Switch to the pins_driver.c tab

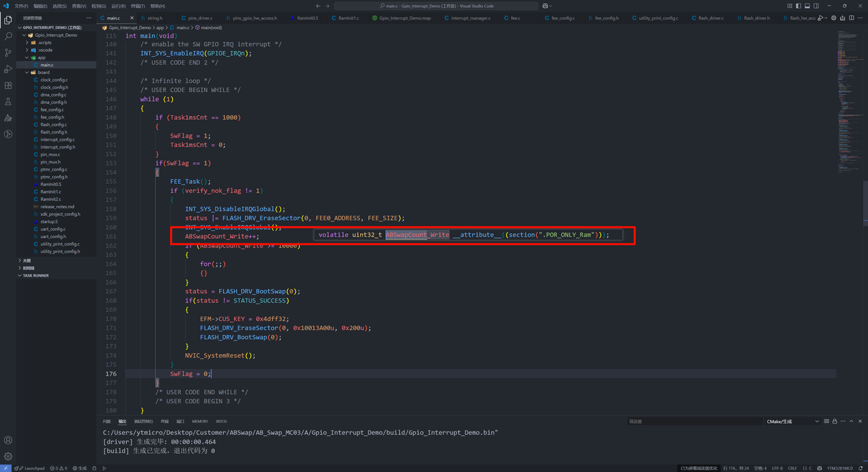point(200,18)
